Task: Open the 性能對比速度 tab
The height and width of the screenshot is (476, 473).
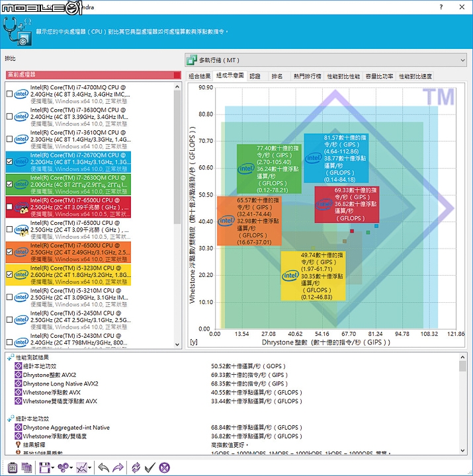Action: point(415,76)
